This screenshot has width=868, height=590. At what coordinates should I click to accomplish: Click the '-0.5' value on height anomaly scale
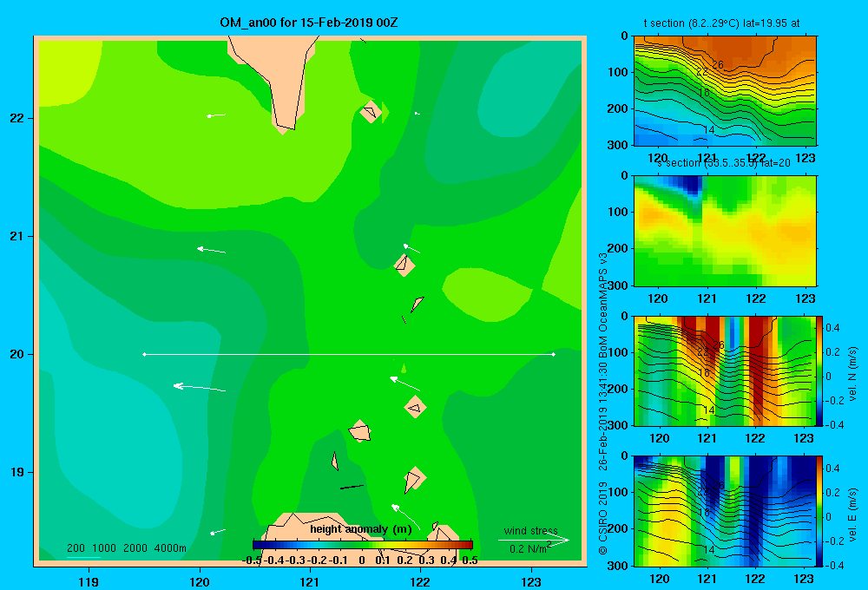pos(252,560)
